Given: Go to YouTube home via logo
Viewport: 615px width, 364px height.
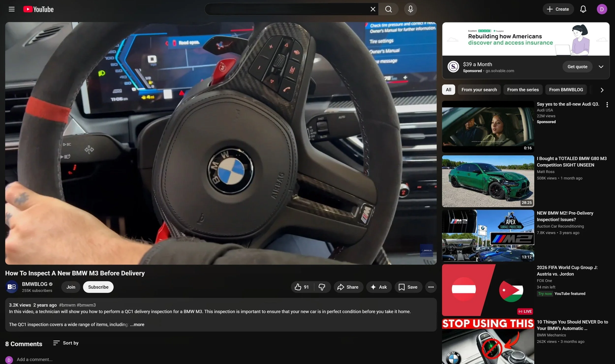Looking at the screenshot, I should [38, 9].
